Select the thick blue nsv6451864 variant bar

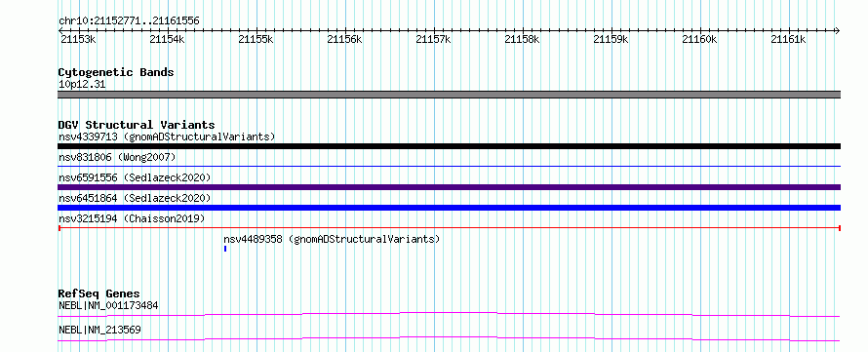point(449,208)
